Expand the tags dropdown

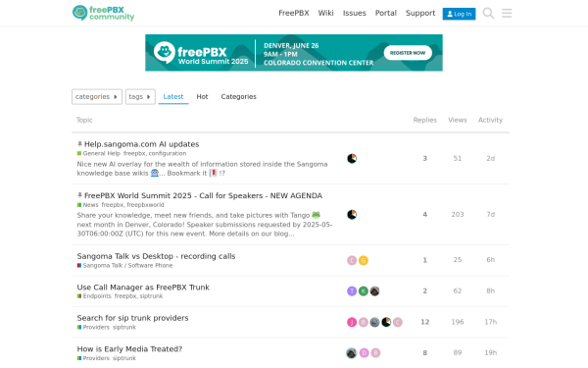pos(140,97)
